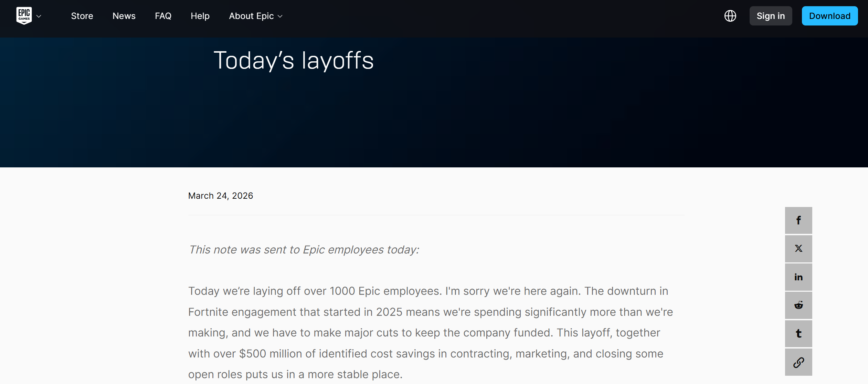Share the article on Reddit

coord(798,305)
